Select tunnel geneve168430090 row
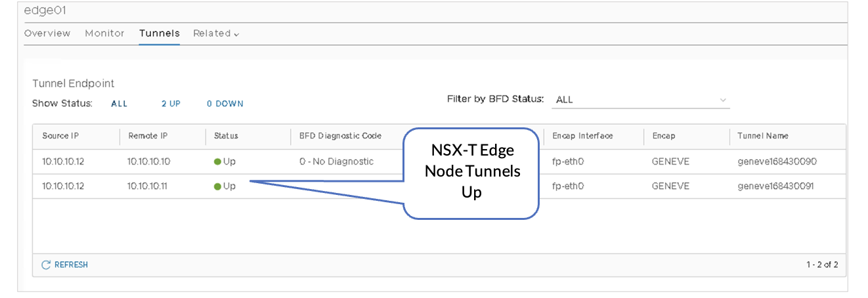The height and width of the screenshot is (298, 868). (777, 161)
